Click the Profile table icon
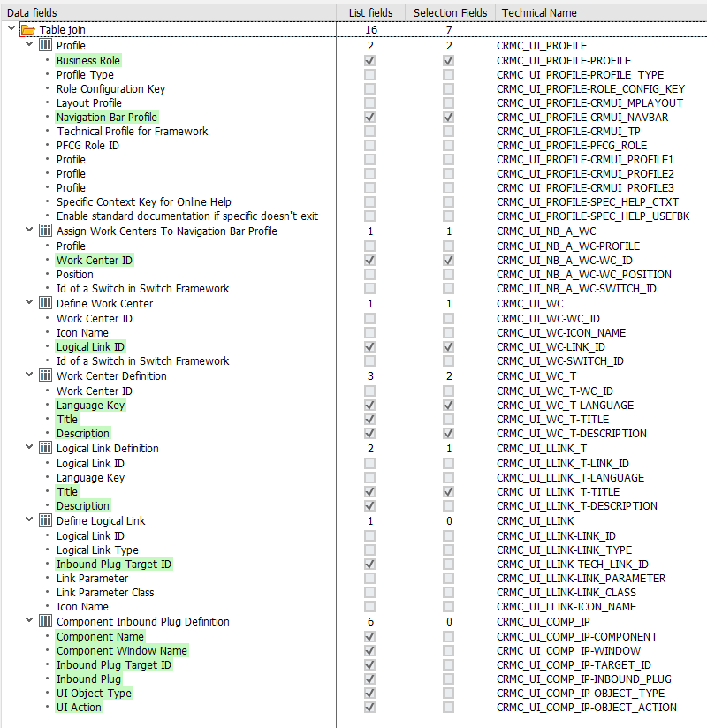Image resolution: width=707 pixels, height=728 pixels. tap(45, 45)
